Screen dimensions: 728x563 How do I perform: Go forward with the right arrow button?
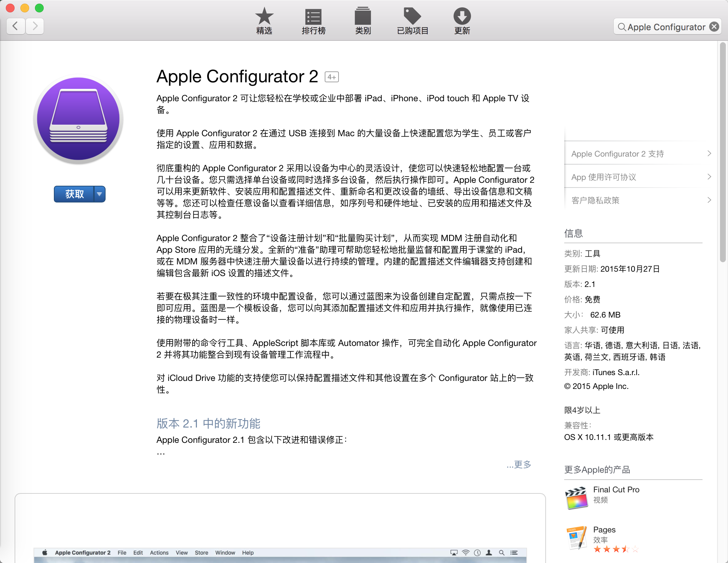[x=35, y=26]
